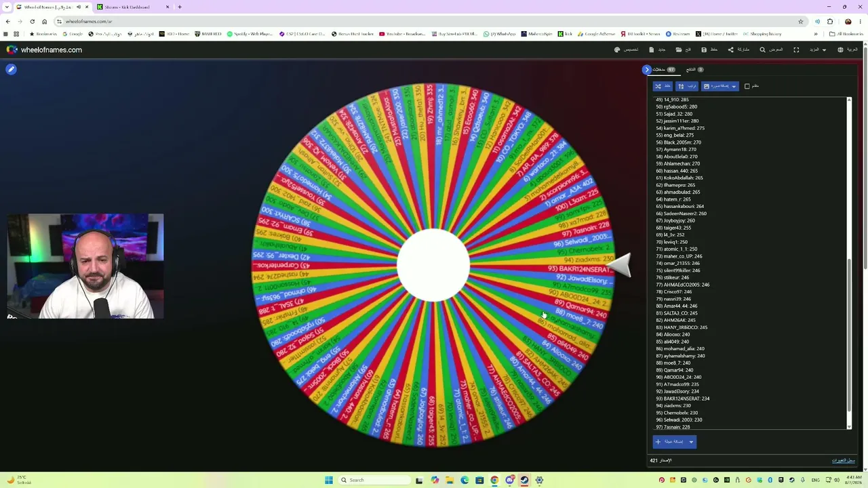
Task: Open the taskbar Settings gear app
Action: coord(539,480)
